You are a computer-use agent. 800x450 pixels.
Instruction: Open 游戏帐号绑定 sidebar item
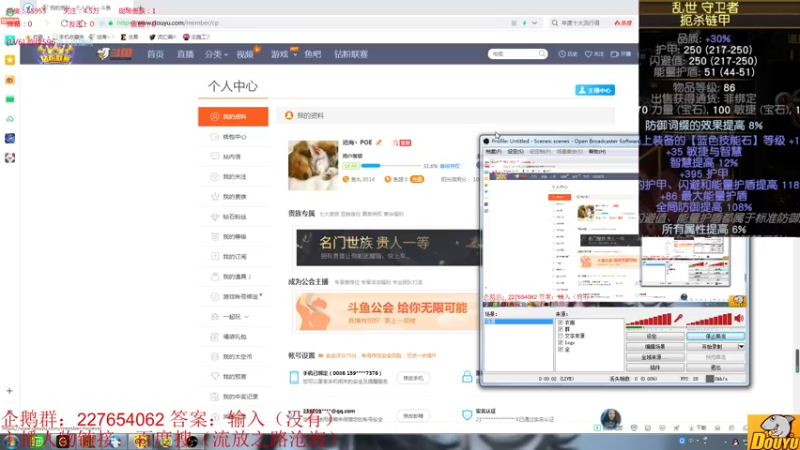(233, 296)
